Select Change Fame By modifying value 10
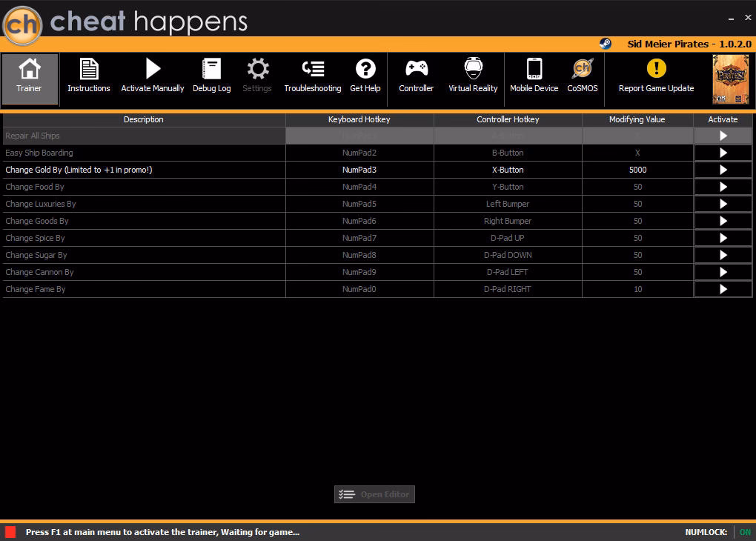Screen dimensions: 756x541 (x=637, y=289)
